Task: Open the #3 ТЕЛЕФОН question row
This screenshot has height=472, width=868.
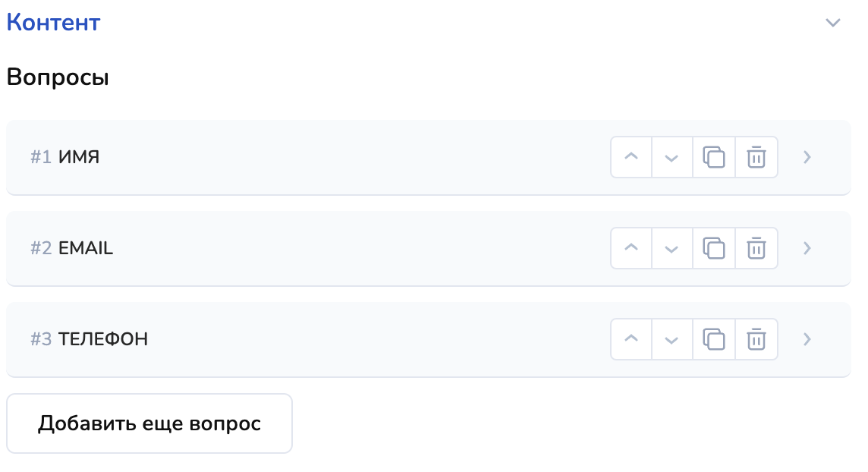Action: (303, 339)
